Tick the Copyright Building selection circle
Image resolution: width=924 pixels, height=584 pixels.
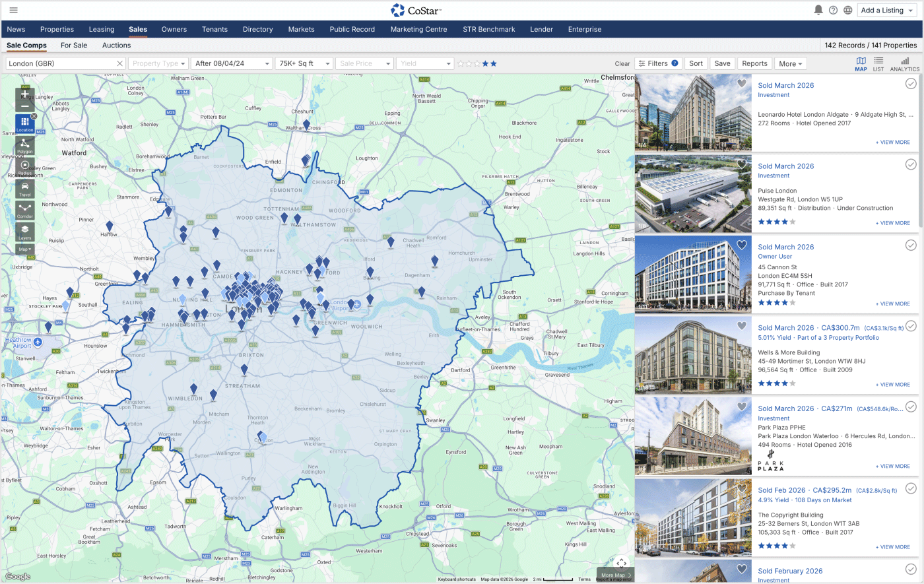click(x=911, y=489)
